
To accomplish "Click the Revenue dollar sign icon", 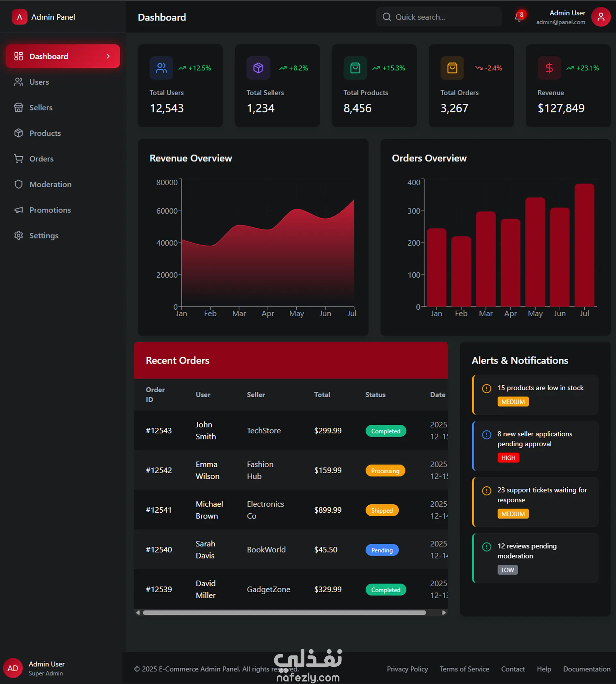I will [549, 68].
